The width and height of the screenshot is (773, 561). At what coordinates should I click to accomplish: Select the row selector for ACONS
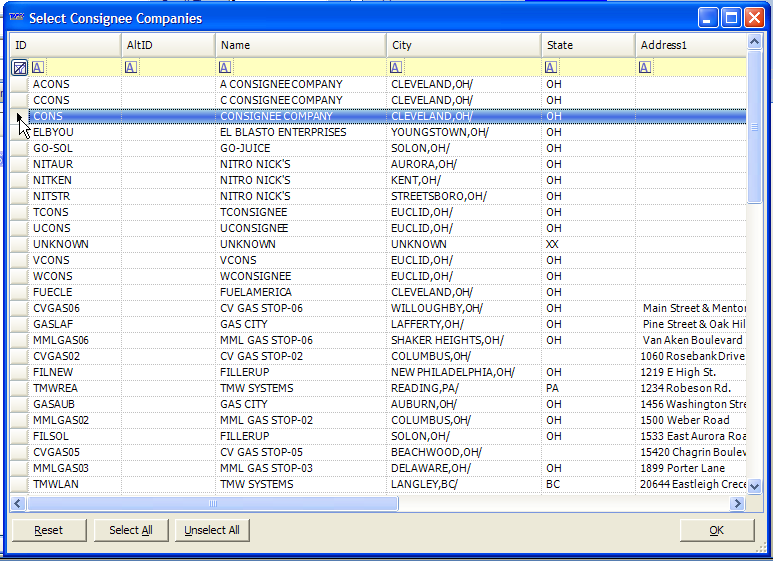tap(19, 84)
